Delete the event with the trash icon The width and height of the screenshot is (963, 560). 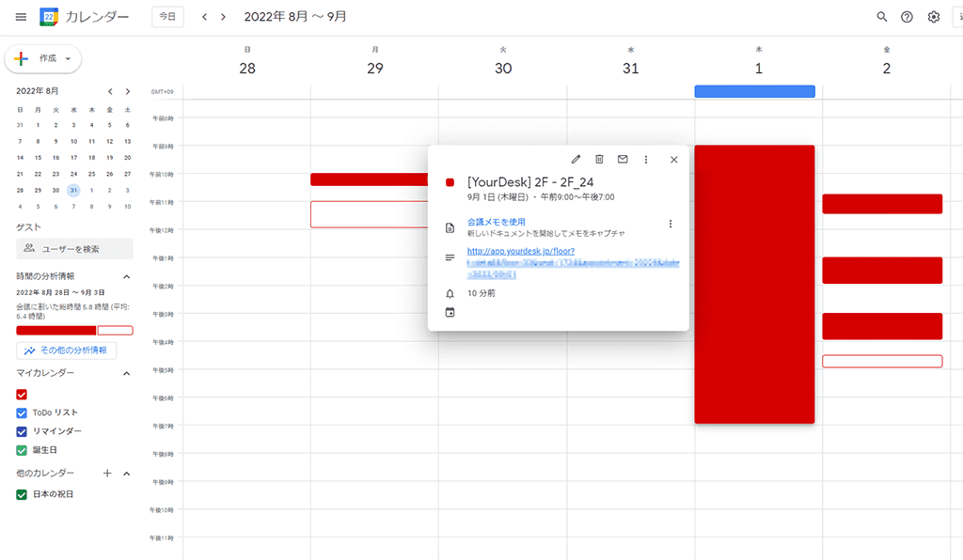(x=599, y=159)
